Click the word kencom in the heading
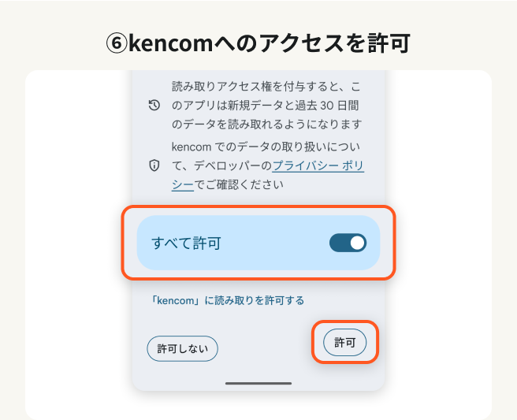The height and width of the screenshot is (420, 517). click(170, 43)
